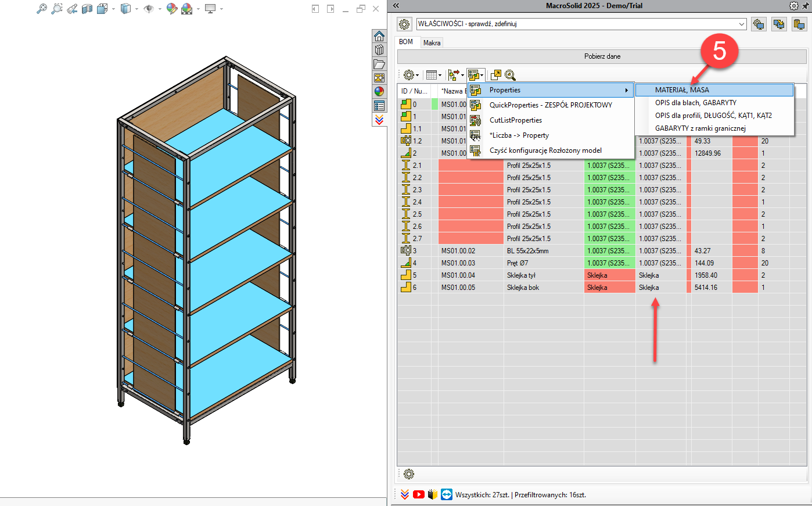
Task: Activate the Section View icon
Action: pos(87,9)
